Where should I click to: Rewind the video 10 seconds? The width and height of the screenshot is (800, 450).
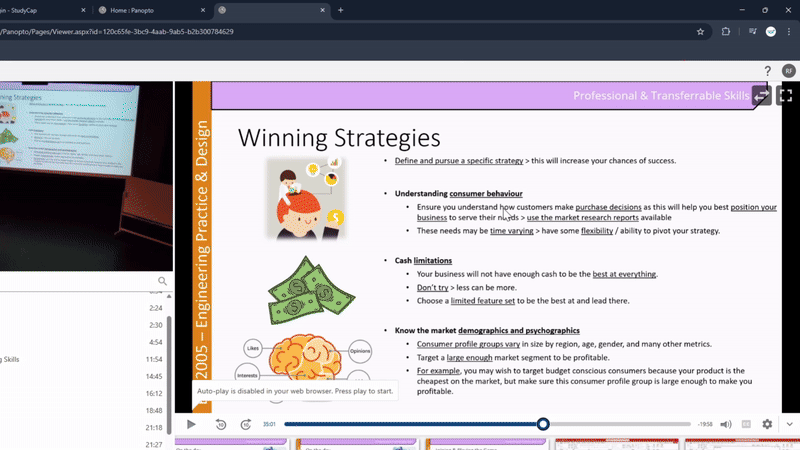point(220,424)
